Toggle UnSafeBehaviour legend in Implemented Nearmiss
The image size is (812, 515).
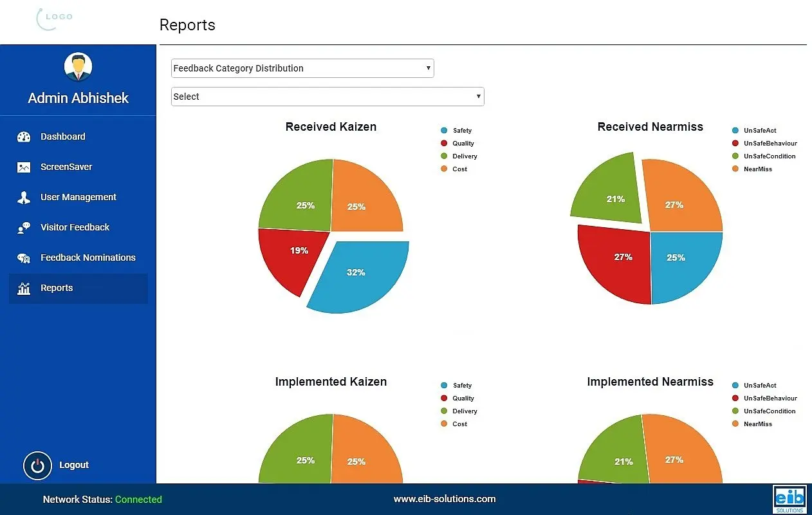(764, 398)
